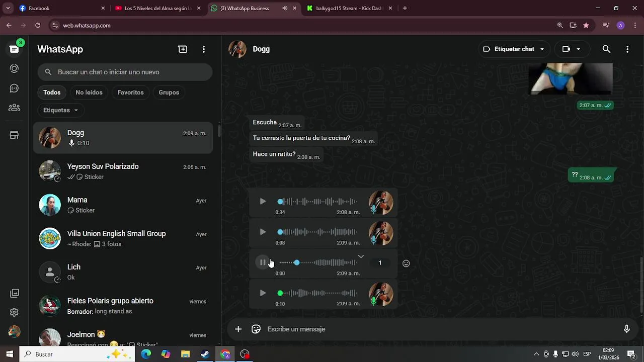Open the Fieles Polaris grupo abierto chat
Screen dimensions: 644x362
tap(123, 306)
